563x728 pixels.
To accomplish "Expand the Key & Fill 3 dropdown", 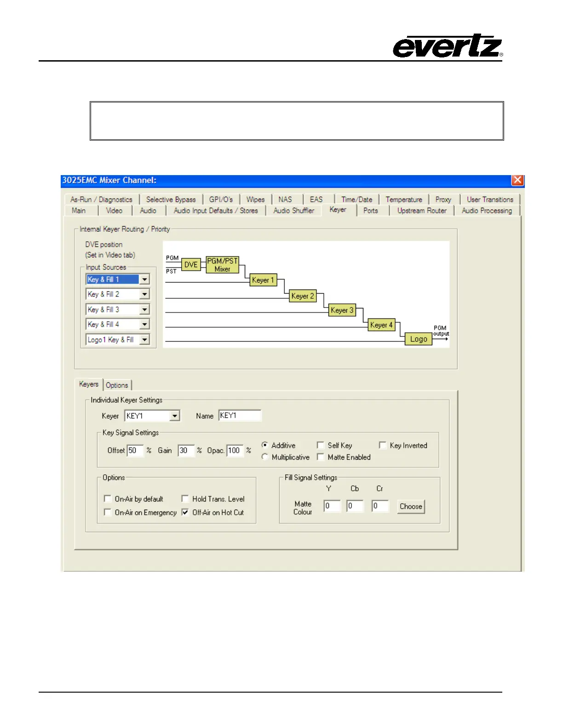I will (x=144, y=310).
